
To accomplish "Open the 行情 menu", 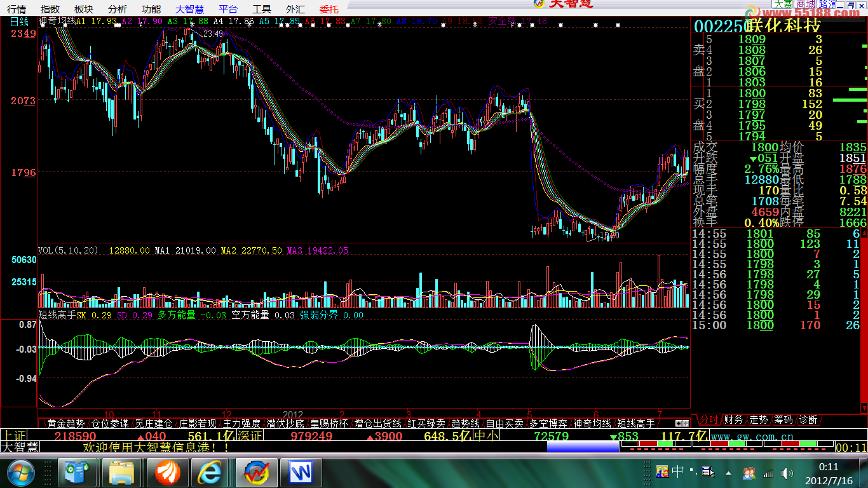I will [x=17, y=9].
